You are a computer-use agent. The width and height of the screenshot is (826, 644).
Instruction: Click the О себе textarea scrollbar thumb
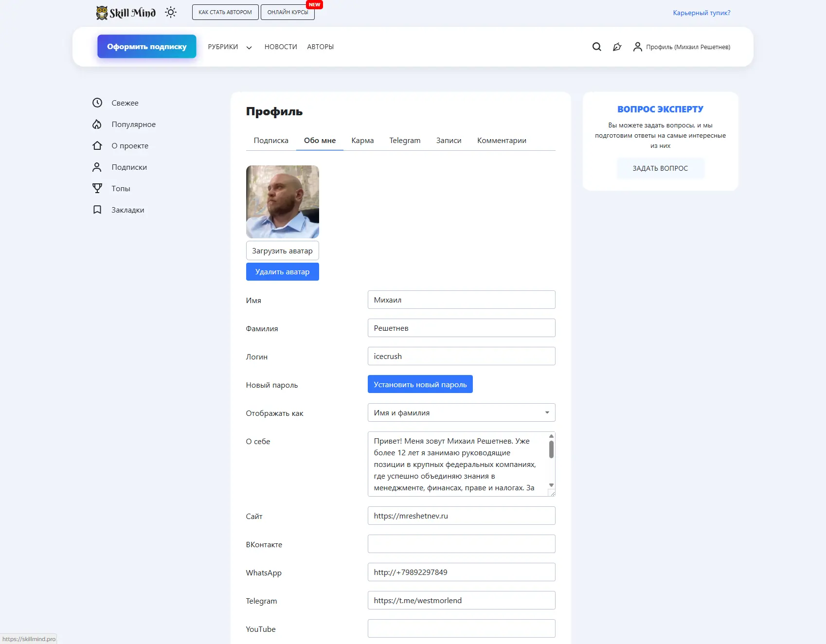coord(551,449)
